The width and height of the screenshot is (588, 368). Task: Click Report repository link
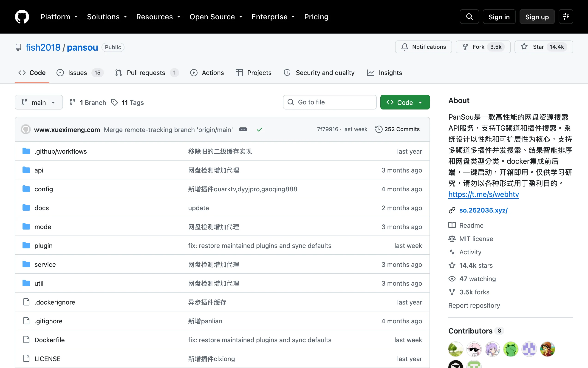click(474, 305)
